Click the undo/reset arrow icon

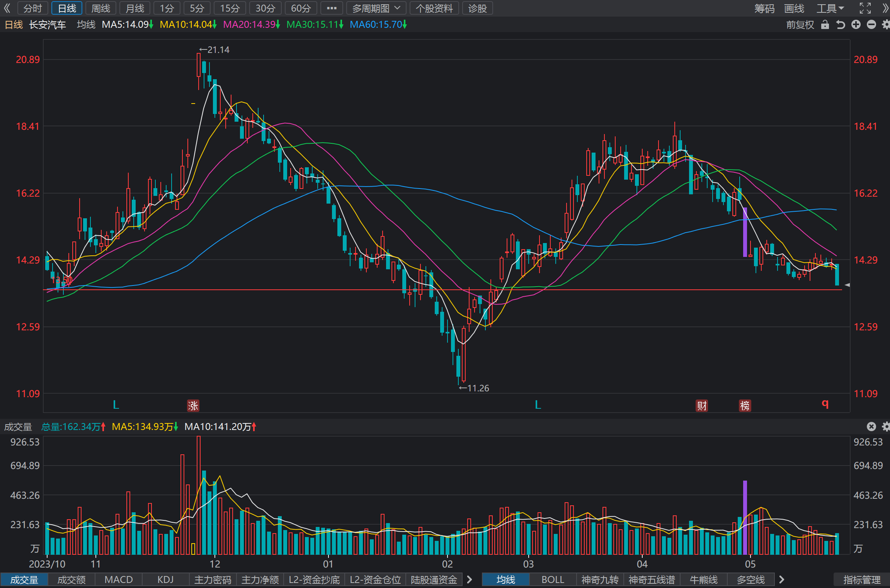(840, 25)
